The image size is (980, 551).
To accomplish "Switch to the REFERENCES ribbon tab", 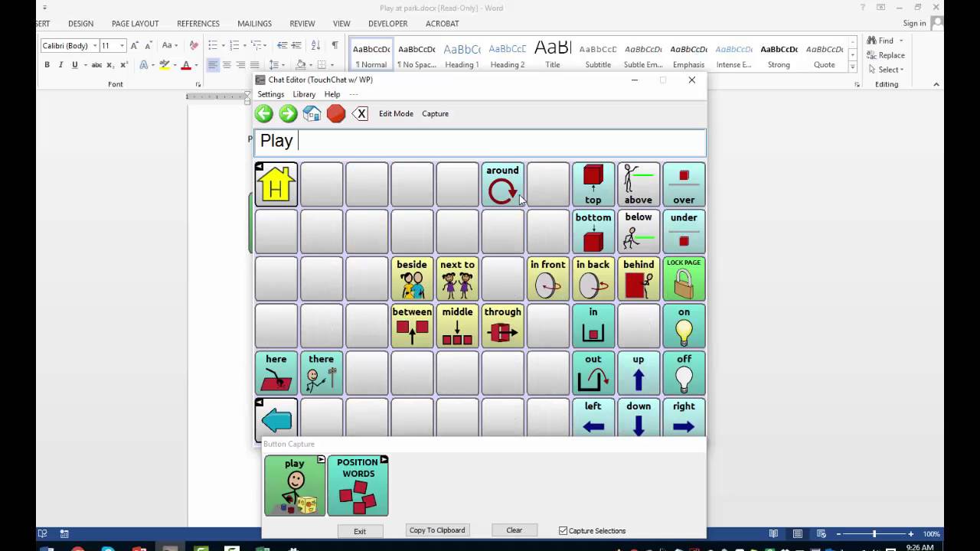I will click(x=198, y=24).
